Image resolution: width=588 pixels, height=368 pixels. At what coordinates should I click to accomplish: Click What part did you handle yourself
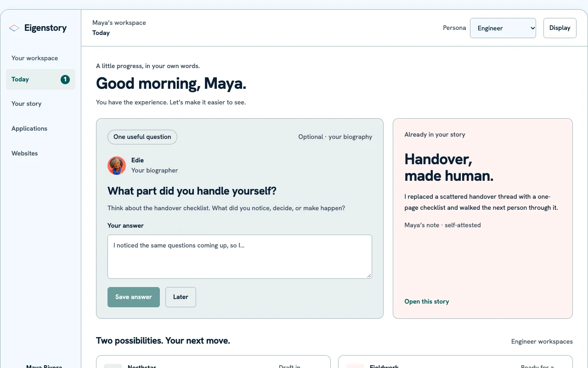(x=192, y=191)
